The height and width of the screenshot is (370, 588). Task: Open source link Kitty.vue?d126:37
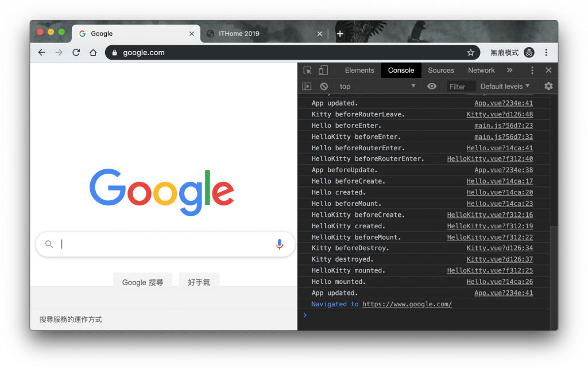(500, 259)
